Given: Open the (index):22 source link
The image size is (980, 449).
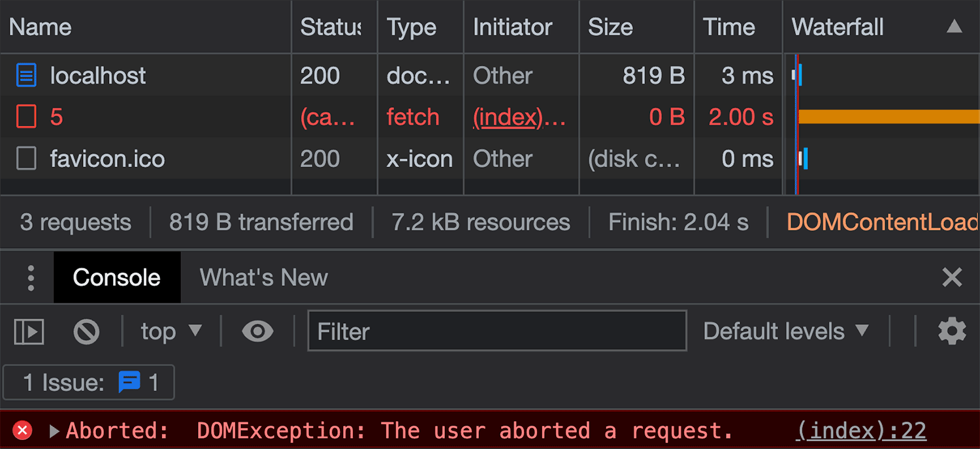Looking at the screenshot, I should tap(861, 431).
